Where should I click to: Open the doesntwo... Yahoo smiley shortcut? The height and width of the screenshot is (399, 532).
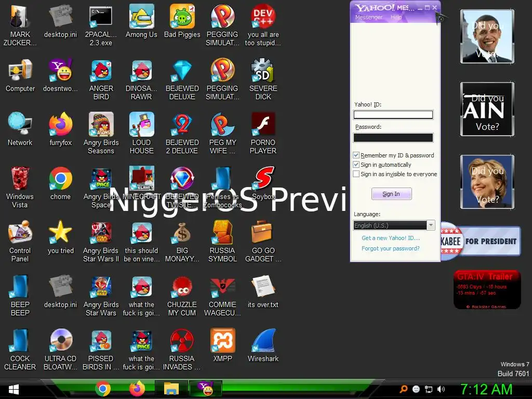click(61, 75)
